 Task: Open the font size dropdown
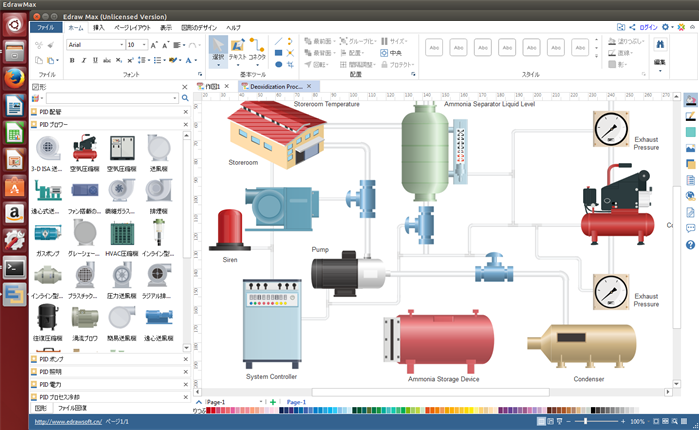[143, 45]
